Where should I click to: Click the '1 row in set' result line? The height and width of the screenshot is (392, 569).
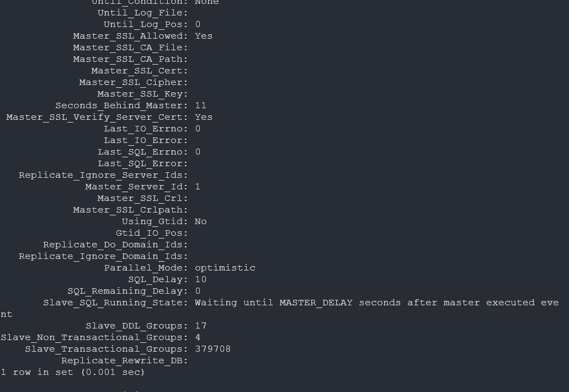click(72, 372)
